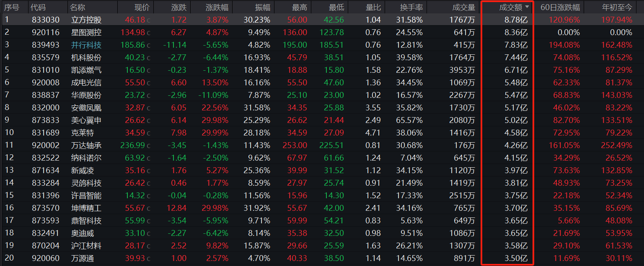644x266 pixels.
Task: Sort by the 换手率 column header
Action: (411, 7)
